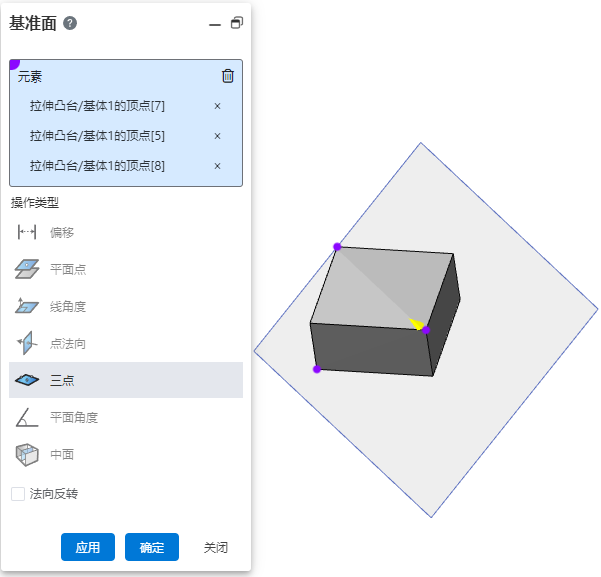Choose the 平面点 plane-point icon
The height and width of the screenshot is (577, 601).
pyautogui.click(x=27, y=269)
